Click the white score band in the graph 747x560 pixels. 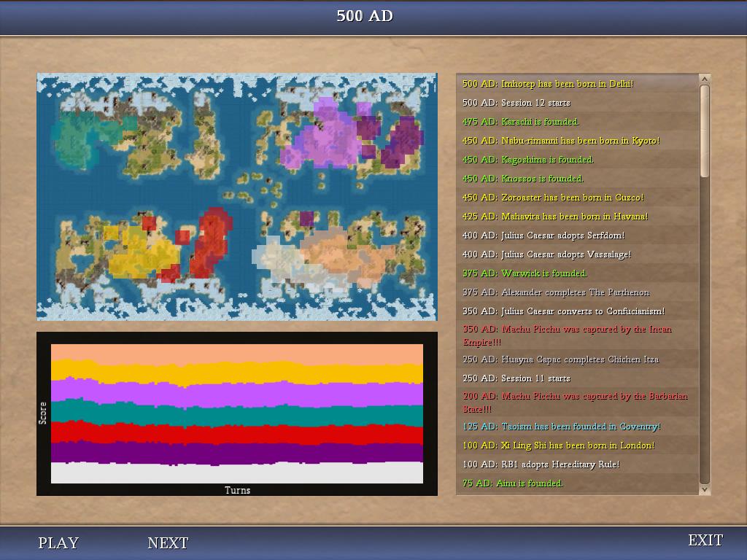tap(237, 472)
